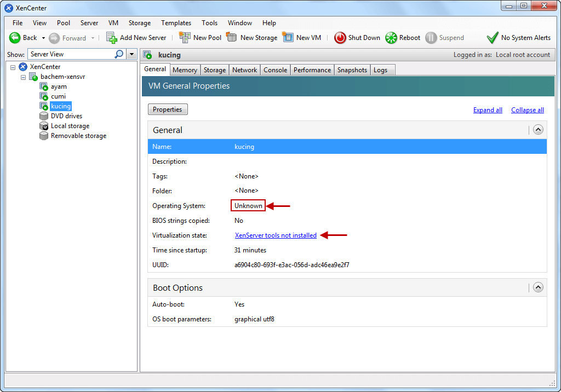Click the DVD drives storage icon
The image size is (561, 392).
44,116
